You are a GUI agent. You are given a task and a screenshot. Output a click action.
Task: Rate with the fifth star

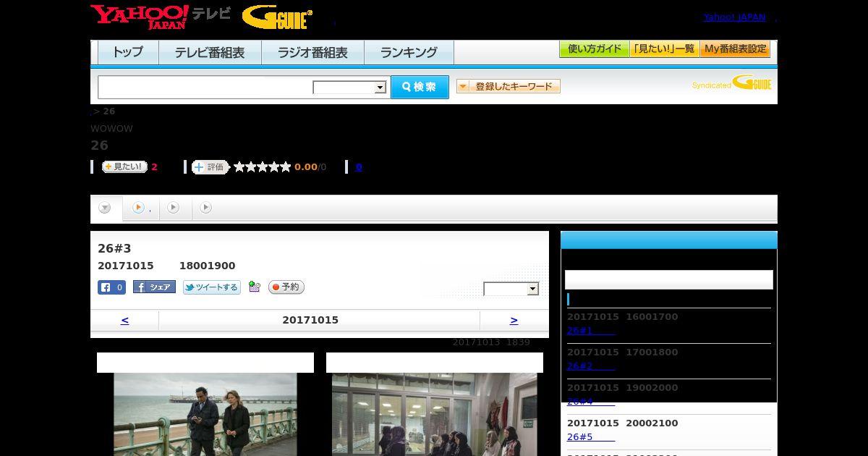285,166
